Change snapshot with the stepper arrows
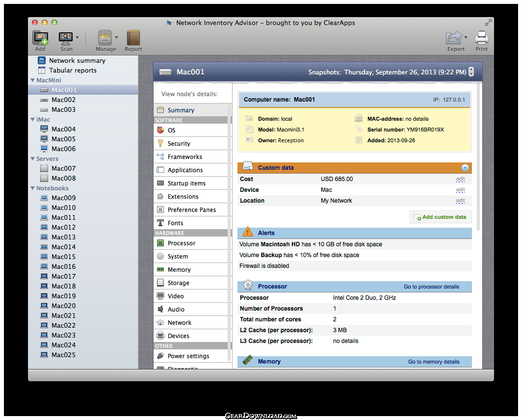 pyautogui.click(x=471, y=72)
